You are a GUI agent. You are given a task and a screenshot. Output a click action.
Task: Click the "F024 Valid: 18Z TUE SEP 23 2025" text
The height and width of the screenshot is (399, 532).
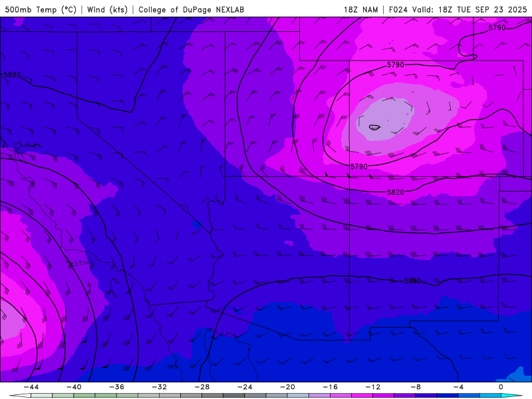tap(458, 9)
